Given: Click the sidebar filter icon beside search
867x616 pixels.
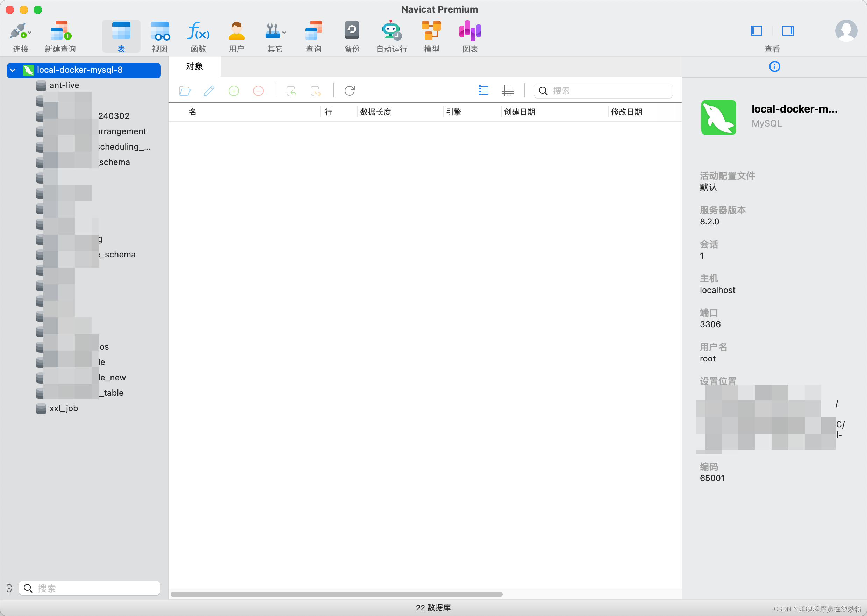Looking at the screenshot, I should [x=9, y=588].
